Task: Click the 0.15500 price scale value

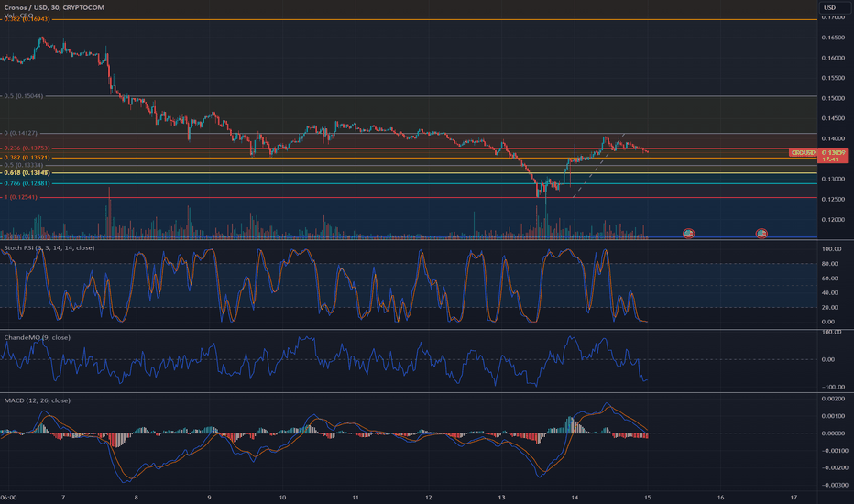Action: [833, 78]
